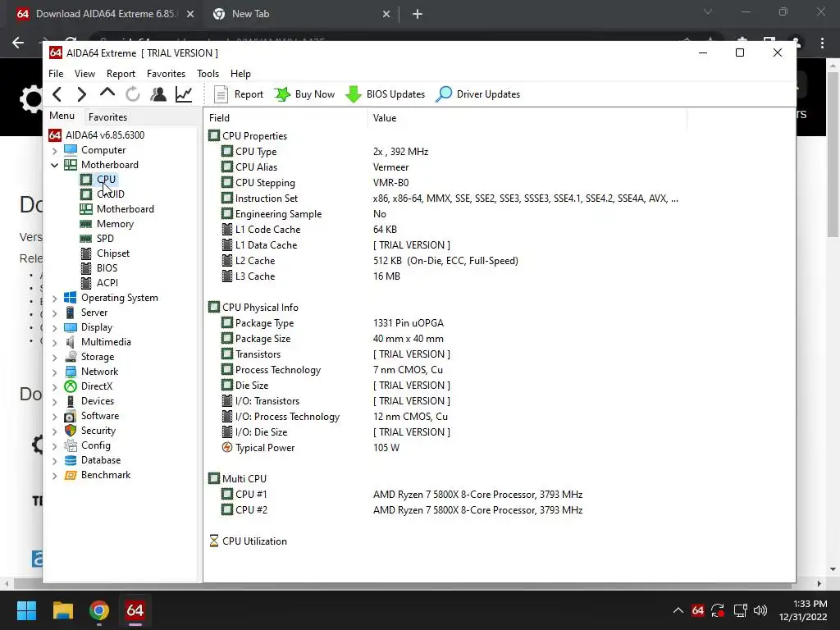Click the up-level caret toolbar icon
The height and width of the screenshot is (630, 840).
coord(107,93)
